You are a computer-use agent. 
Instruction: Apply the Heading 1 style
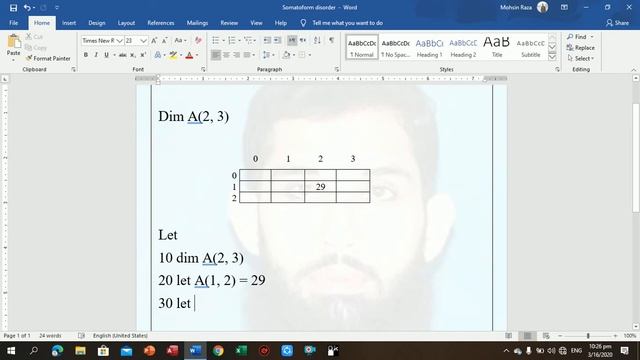429,47
